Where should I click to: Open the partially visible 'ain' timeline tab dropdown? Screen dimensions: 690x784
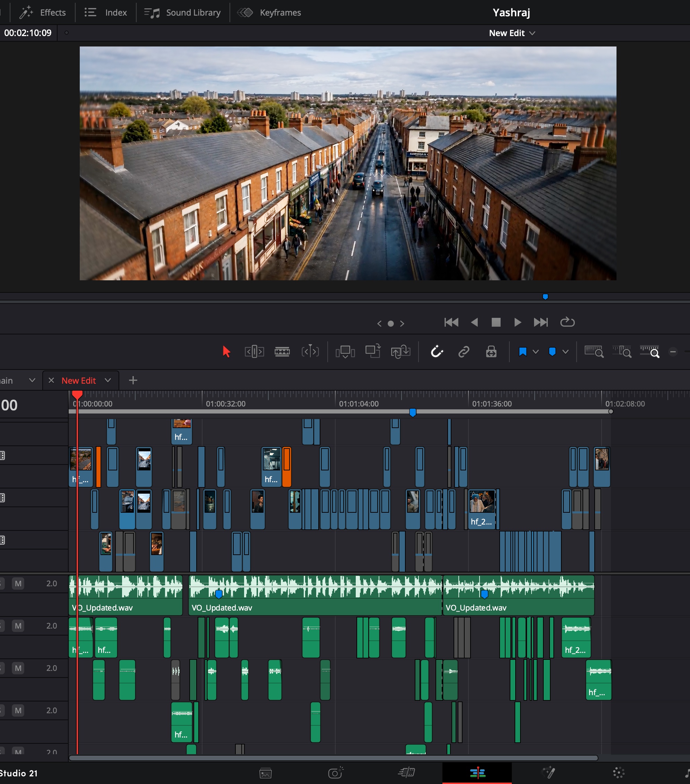tap(32, 380)
